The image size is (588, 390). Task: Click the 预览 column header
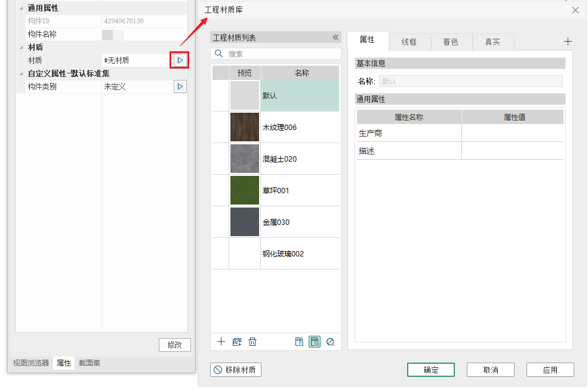click(x=245, y=73)
